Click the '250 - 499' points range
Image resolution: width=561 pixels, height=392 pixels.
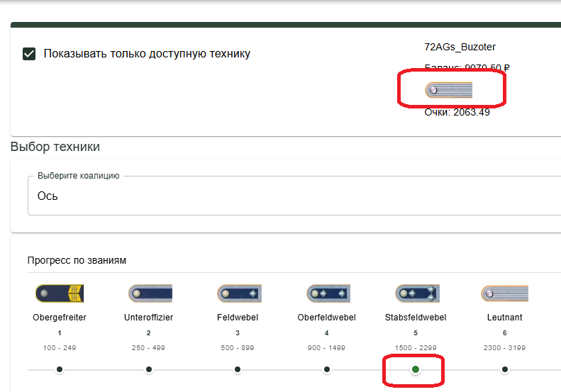click(148, 347)
